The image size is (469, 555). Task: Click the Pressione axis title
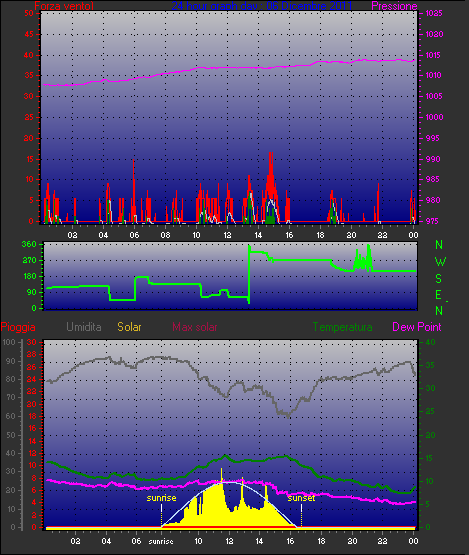click(394, 6)
